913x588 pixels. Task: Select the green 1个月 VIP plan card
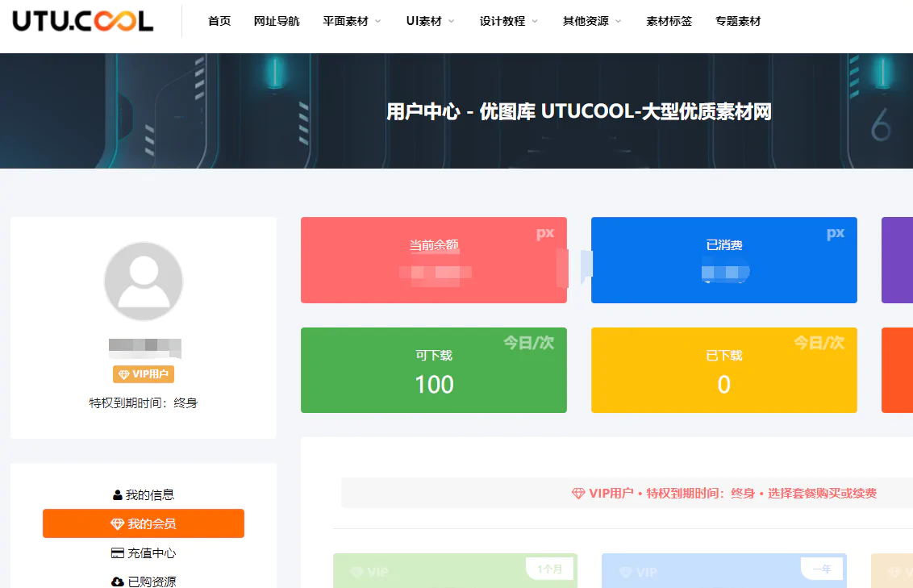pos(456,570)
